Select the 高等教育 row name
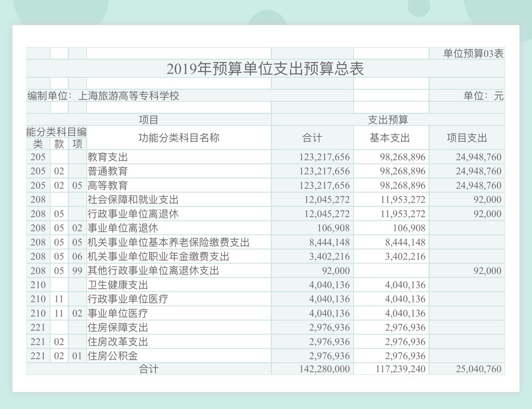 tap(108, 186)
